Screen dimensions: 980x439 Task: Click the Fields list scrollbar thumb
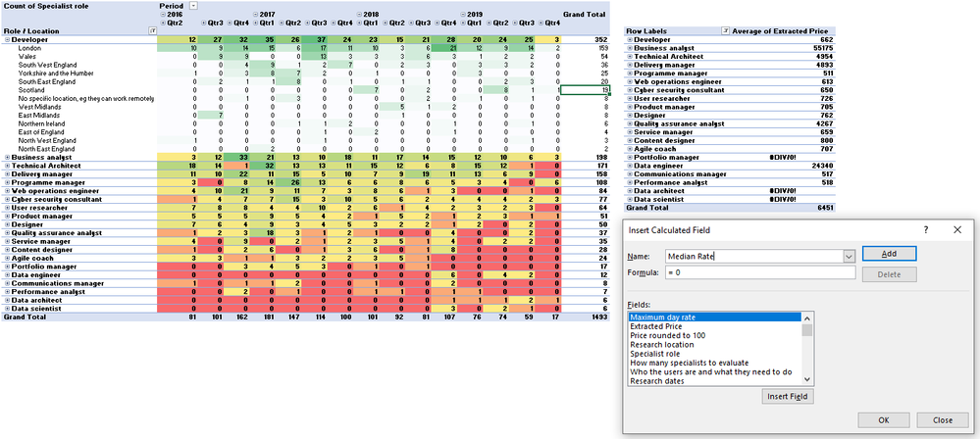806,329
